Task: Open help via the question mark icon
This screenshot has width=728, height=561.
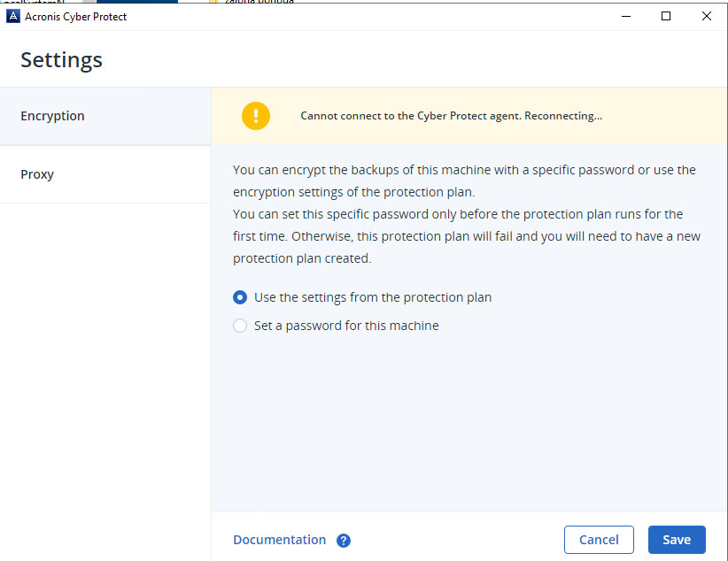Action: tap(344, 541)
